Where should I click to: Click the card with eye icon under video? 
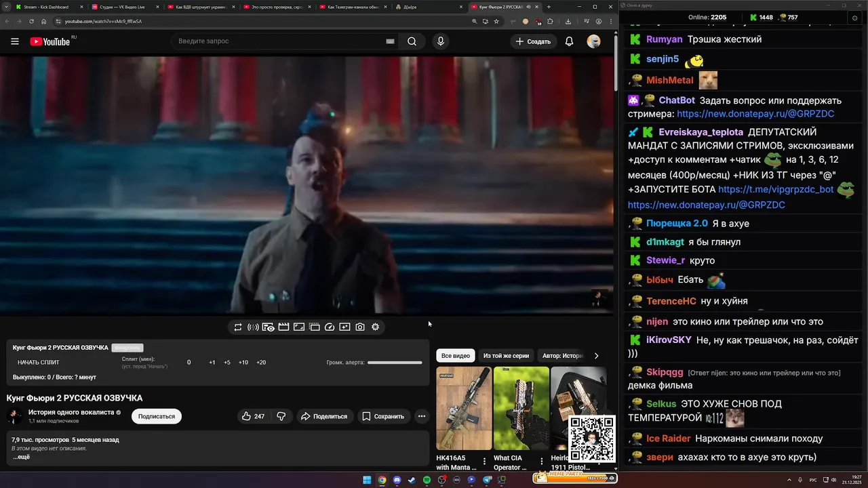(268, 327)
